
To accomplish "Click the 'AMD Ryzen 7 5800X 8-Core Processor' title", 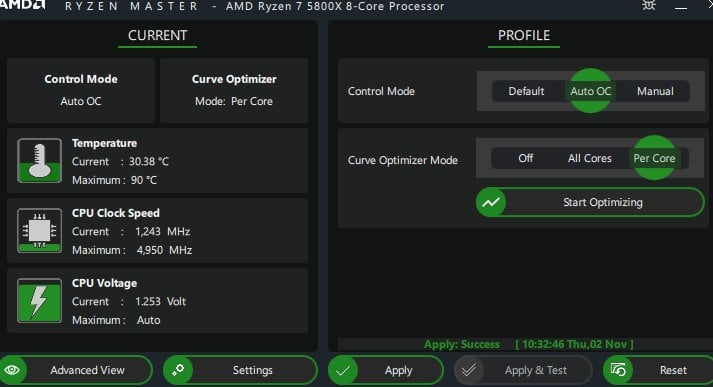I will click(x=335, y=6).
